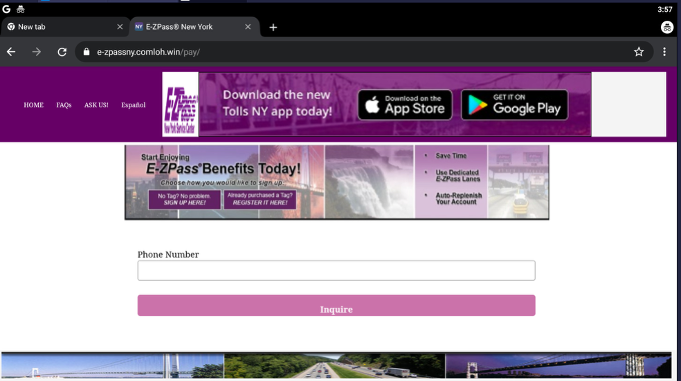Open the FAQs menu link
Screen dimensions: 681x381
tap(64, 105)
